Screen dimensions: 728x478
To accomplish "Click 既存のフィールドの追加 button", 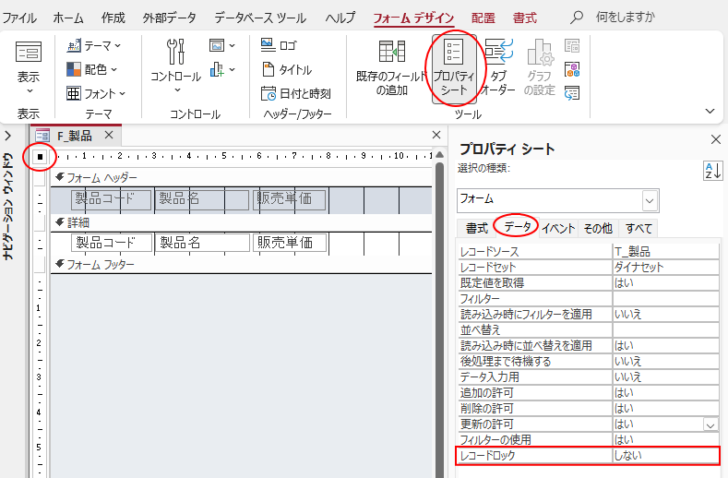I will coord(391,68).
